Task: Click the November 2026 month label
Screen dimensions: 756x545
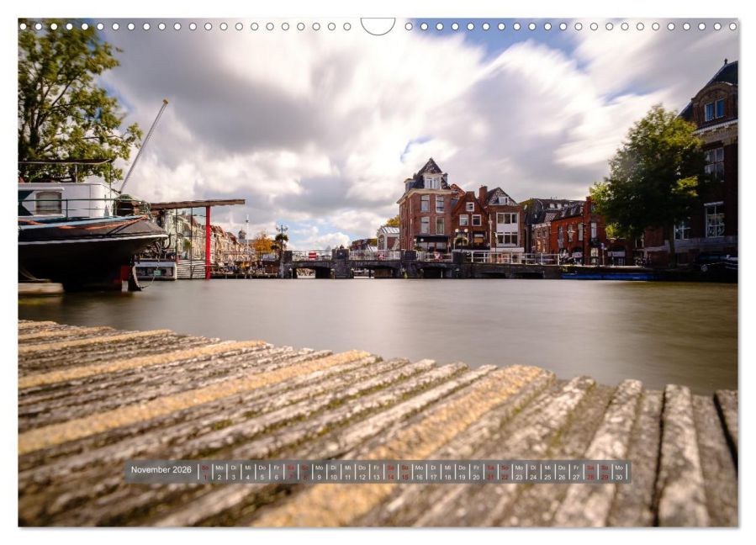Action: coord(161,470)
